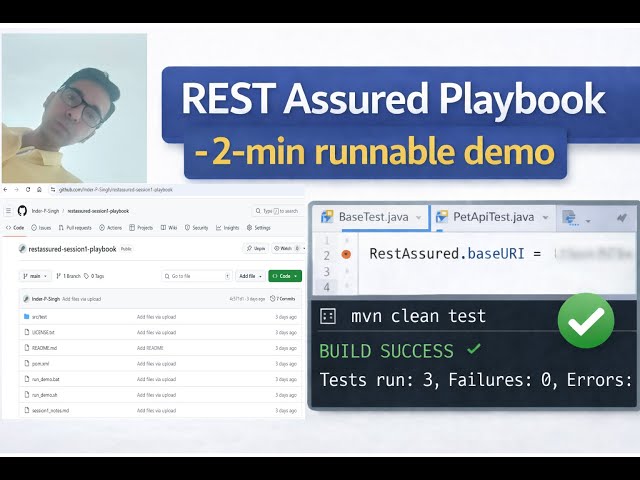Screen dimensions: 640x480
Task: Open the 7 Commits history link
Action: [x=282, y=299]
